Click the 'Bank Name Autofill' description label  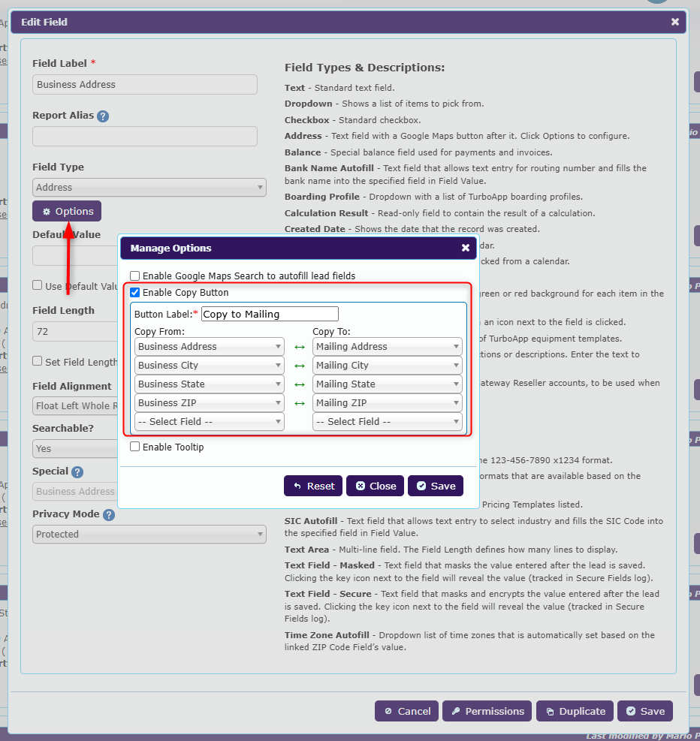(x=329, y=168)
